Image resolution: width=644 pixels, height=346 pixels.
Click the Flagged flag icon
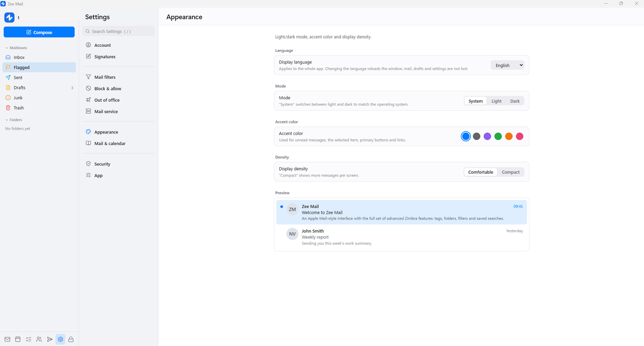[x=8, y=67]
